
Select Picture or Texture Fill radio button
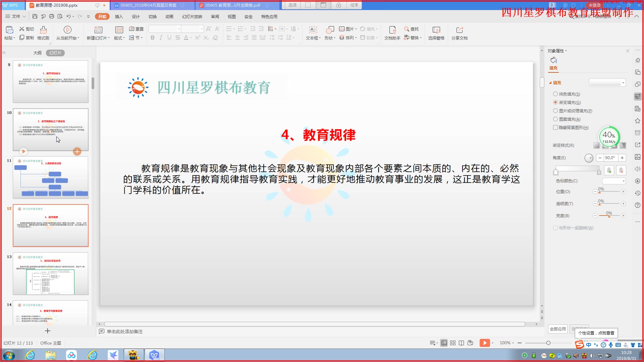[x=555, y=111]
